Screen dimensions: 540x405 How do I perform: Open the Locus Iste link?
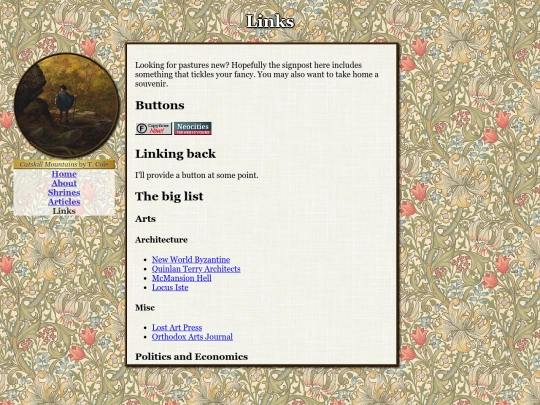(x=170, y=287)
